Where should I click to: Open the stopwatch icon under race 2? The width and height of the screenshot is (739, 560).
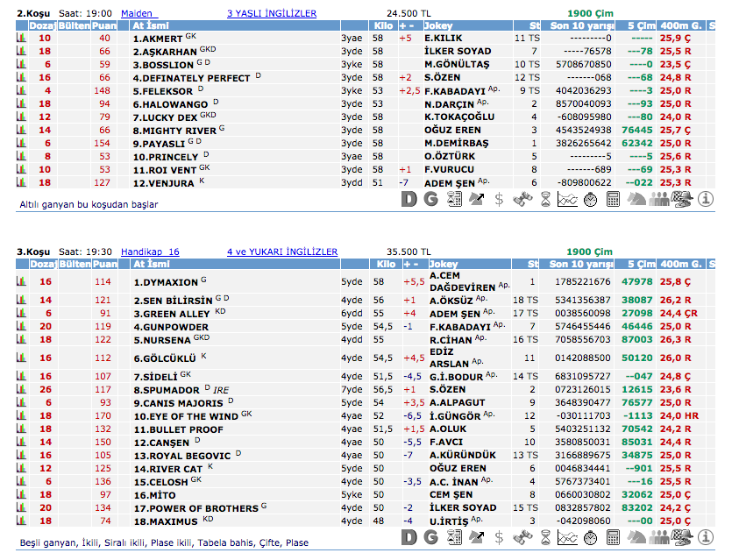point(590,199)
